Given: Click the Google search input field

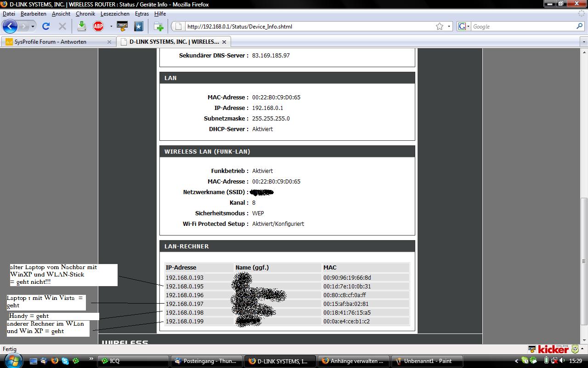Looking at the screenshot, I should tap(523, 26).
